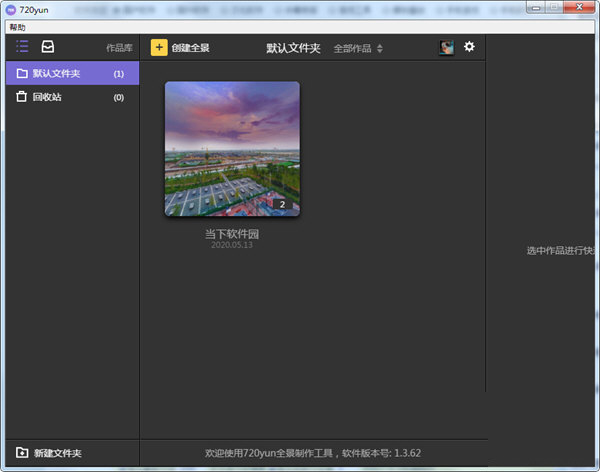The width and height of the screenshot is (600, 472).
Task: Click the 720yun app title icon
Action: coord(11,10)
